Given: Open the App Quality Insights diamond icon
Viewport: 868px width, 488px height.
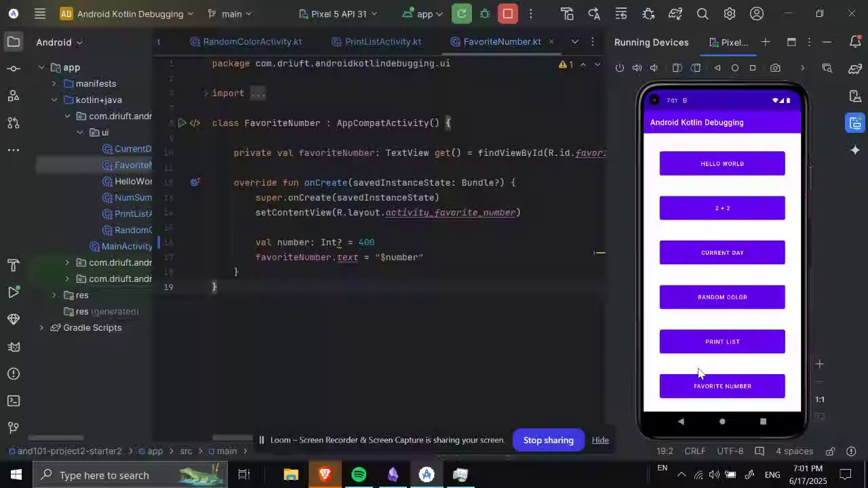Looking at the screenshot, I should click(x=14, y=319).
